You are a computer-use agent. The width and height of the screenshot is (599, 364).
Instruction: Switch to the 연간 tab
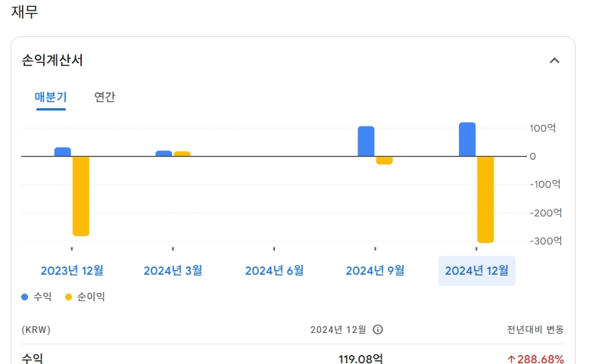pos(105,97)
